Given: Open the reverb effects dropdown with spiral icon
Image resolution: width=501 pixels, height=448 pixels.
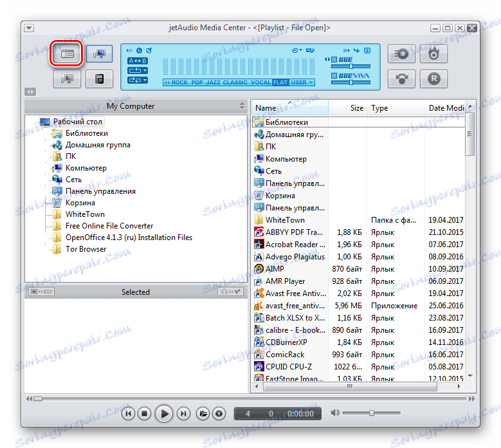Looking at the screenshot, I should 297,50.
